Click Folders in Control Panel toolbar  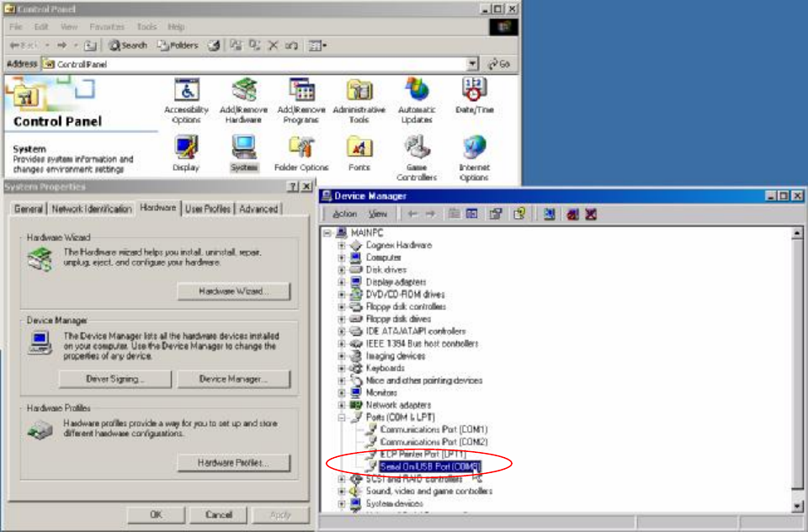(x=178, y=45)
